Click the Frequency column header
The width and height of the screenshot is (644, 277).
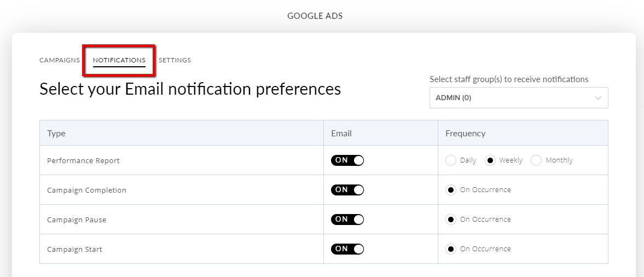pos(465,134)
